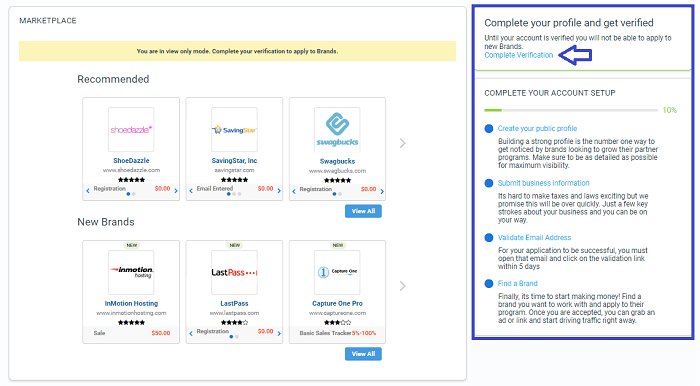Click the Email Entered label on SavingStar

[x=215, y=188]
